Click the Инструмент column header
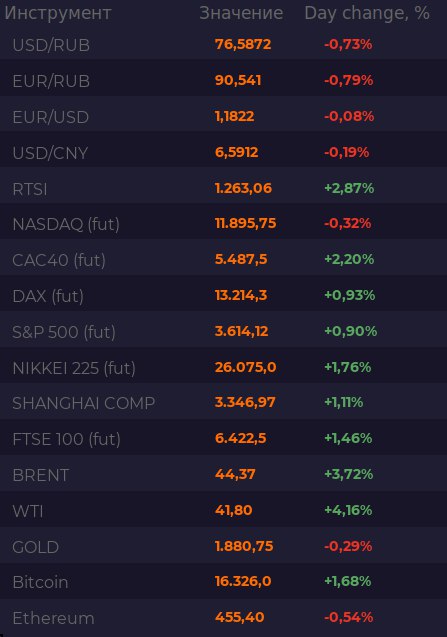 (x=58, y=13)
